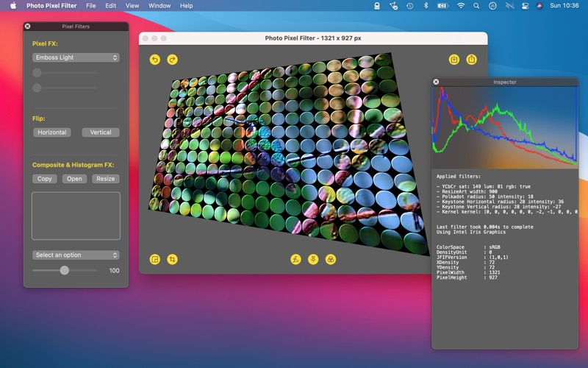The image size is (588, 368).
Task: Click the RGB histogram in the Inspector
Action: [x=505, y=127]
